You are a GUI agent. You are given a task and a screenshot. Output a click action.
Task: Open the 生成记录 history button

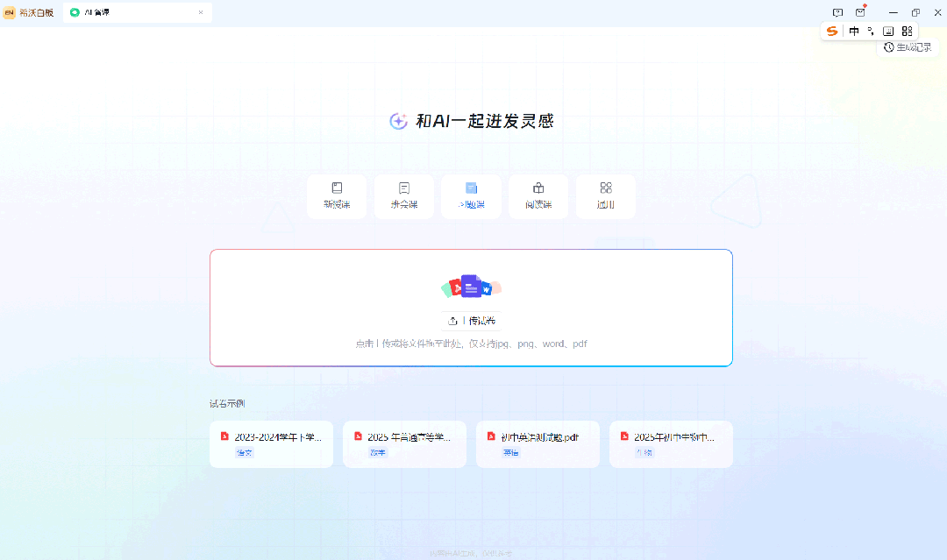click(908, 47)
